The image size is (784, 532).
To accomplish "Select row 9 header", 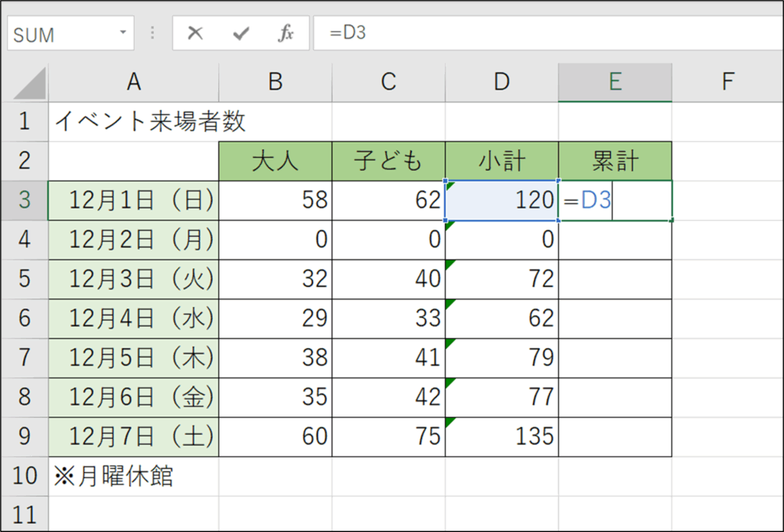I will pyautogui.click(x=24, y=436).
